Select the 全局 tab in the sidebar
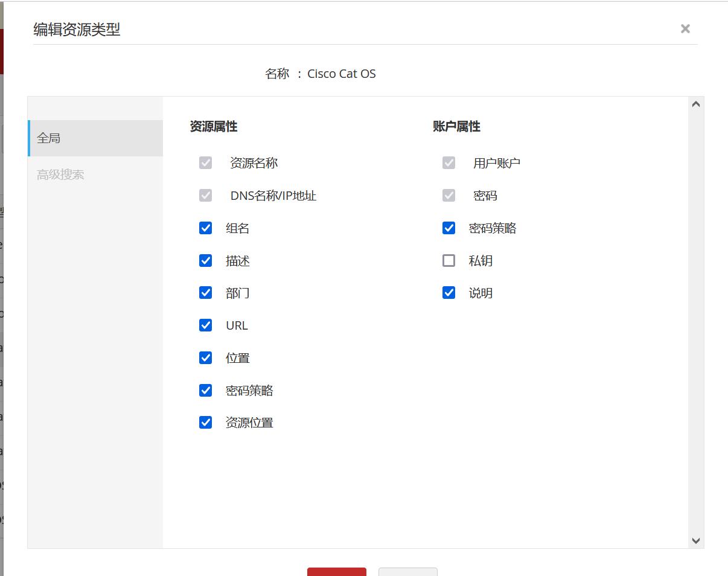The height and width of the screenshot is (576, 728). (x=95, y=138)
